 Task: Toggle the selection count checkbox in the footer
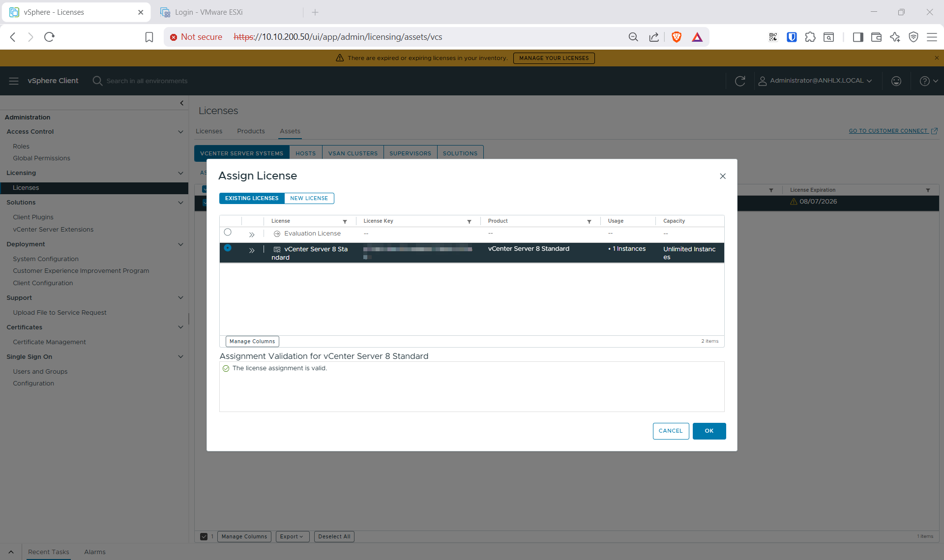click(204, 536)
